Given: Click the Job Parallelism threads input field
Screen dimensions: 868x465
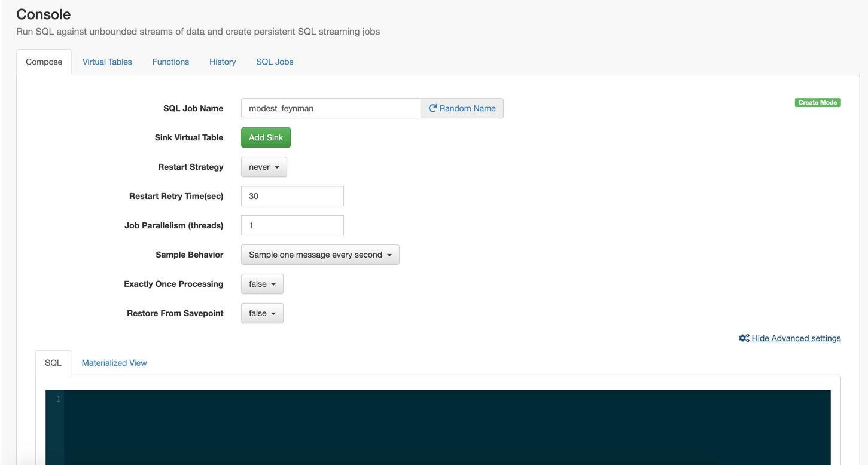Looking at the screenshot, I should [x=293, y=225].
